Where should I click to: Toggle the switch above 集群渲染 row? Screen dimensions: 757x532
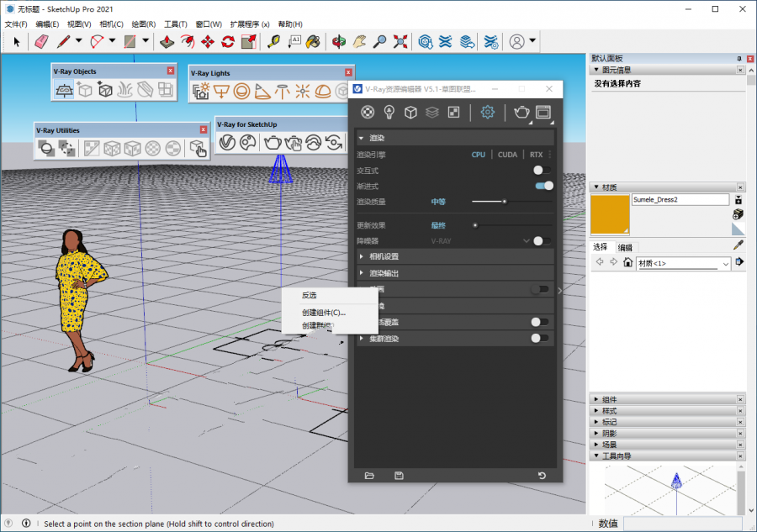[x=540, y=322]
